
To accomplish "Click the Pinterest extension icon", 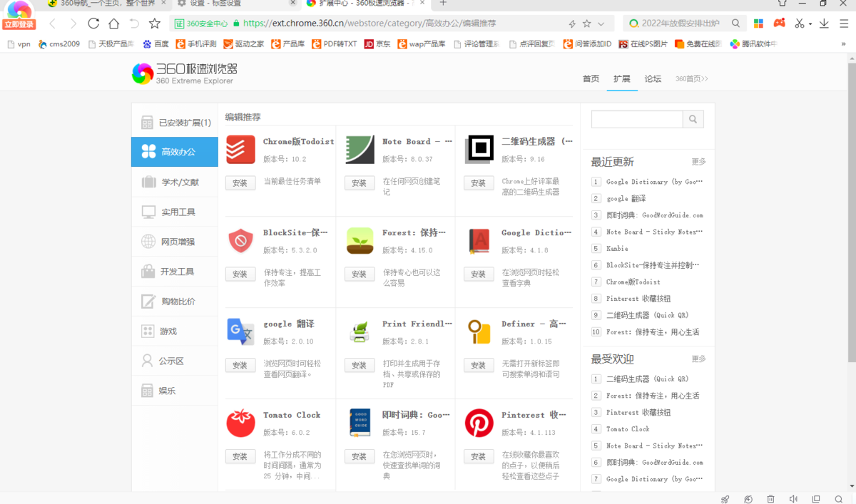I will 478,423.
